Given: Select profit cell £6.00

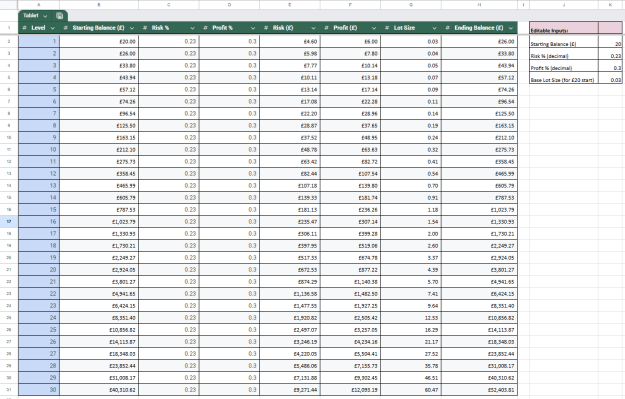Looking at the screenshot, I should (x=350, y=41).
